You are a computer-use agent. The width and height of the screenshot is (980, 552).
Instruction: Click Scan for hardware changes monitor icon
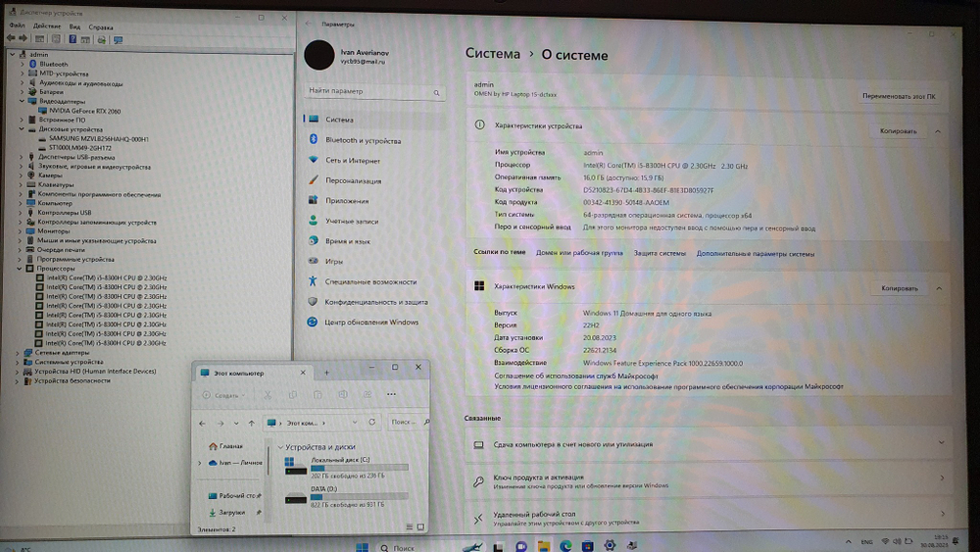pos(119,39)
